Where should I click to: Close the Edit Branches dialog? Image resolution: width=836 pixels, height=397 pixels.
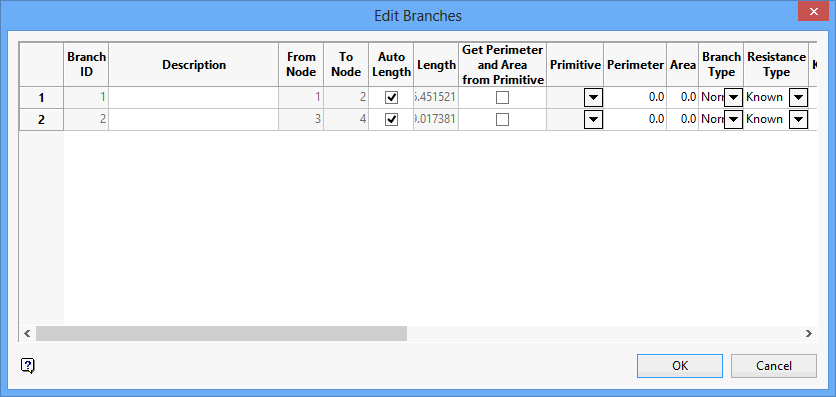tap(813, 11)
